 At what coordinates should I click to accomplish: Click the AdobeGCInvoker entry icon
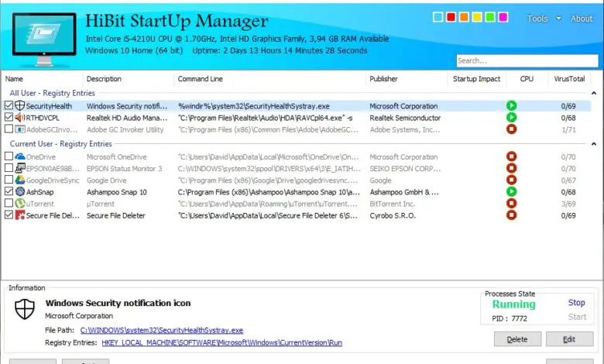pyautogui.click(x=19, y=129)
